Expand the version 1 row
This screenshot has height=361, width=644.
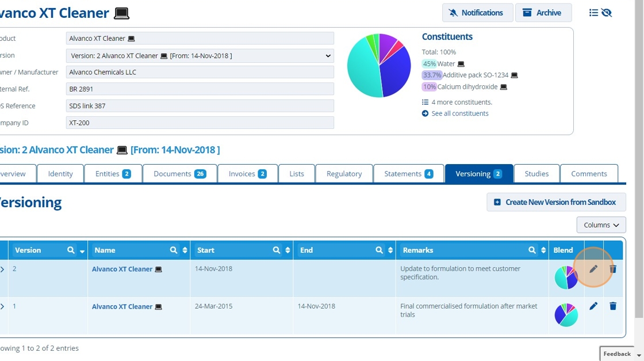coord(2,306)
